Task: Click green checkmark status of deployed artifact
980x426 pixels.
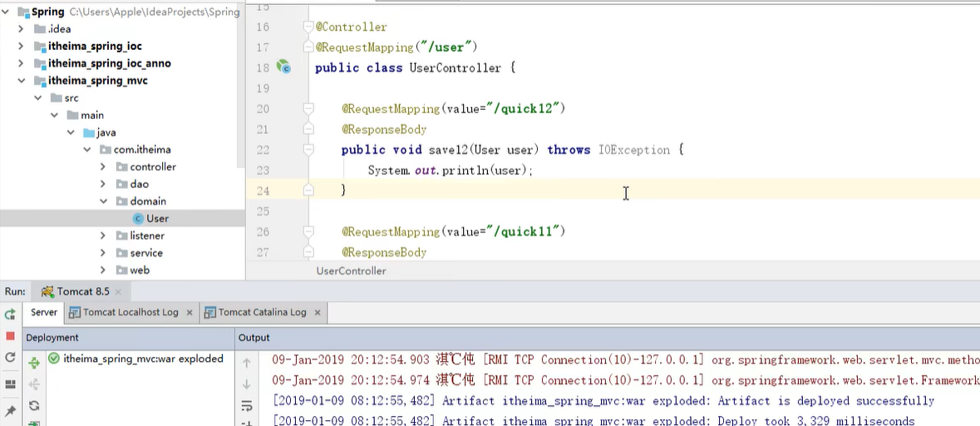Action: point(54,359)
